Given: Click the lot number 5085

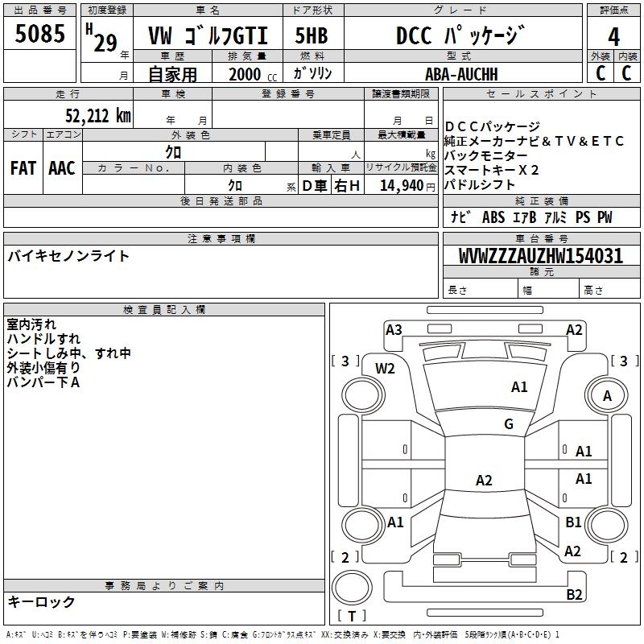Looking at the screenshot, I should [39, 36].
